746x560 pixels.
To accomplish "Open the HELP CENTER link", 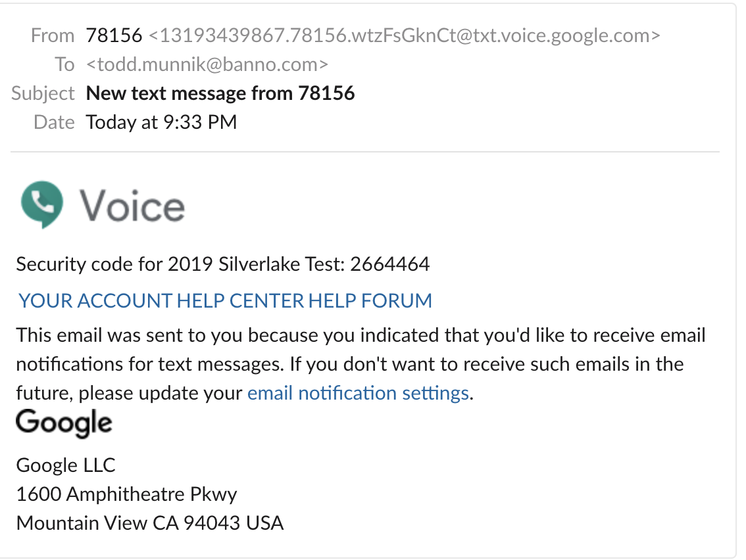I will pos(241,301).
